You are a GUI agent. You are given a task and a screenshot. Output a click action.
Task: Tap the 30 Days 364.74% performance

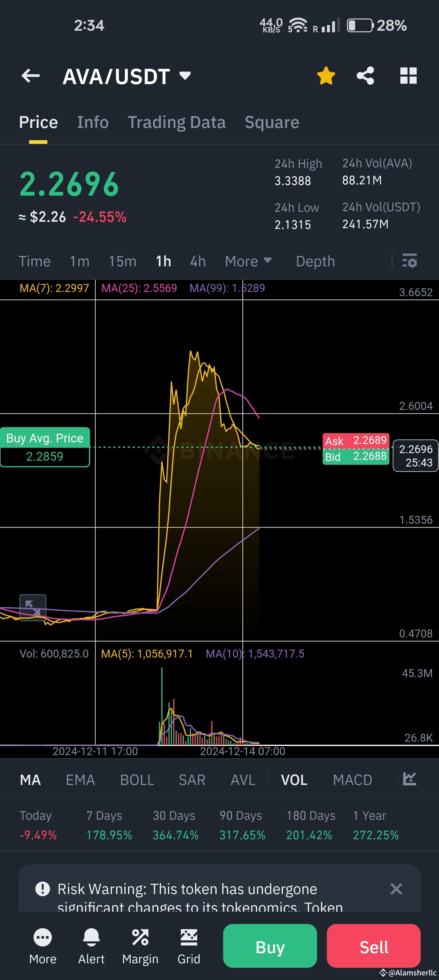tap(176, 825)
